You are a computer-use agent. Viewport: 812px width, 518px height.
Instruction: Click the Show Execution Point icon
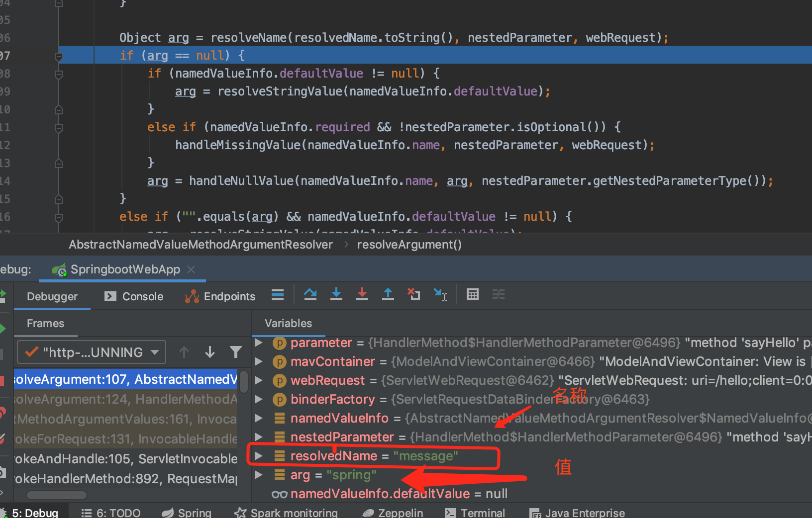coord(278,295)
